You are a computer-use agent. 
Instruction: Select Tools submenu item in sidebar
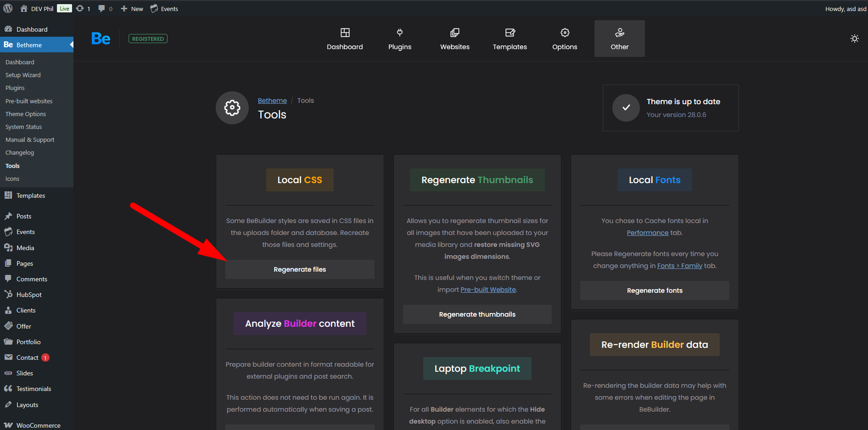(x=12, y=166)
